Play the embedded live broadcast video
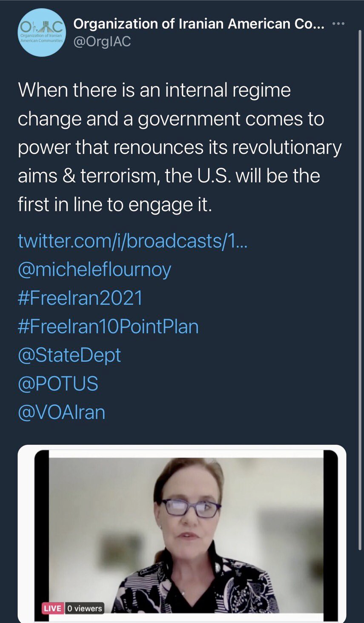This screenshot has height=623, width=364. point(182,534)
